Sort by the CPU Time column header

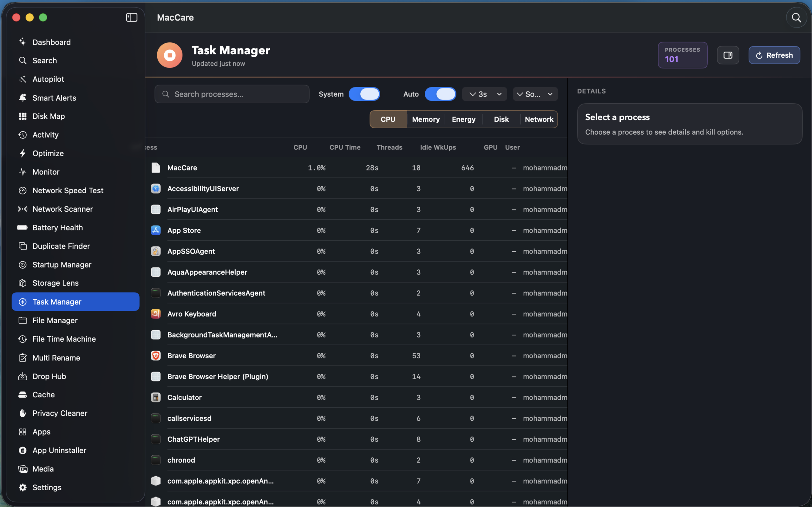344,147
